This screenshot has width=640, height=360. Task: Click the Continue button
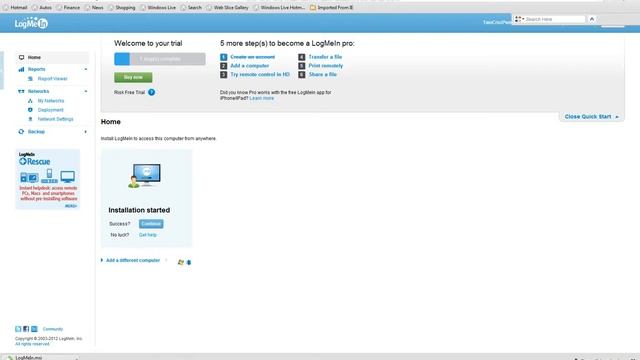coord(151,224)
